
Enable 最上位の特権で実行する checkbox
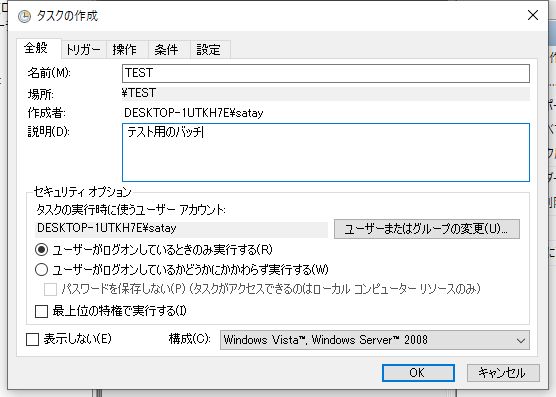(x=41, y=312)
